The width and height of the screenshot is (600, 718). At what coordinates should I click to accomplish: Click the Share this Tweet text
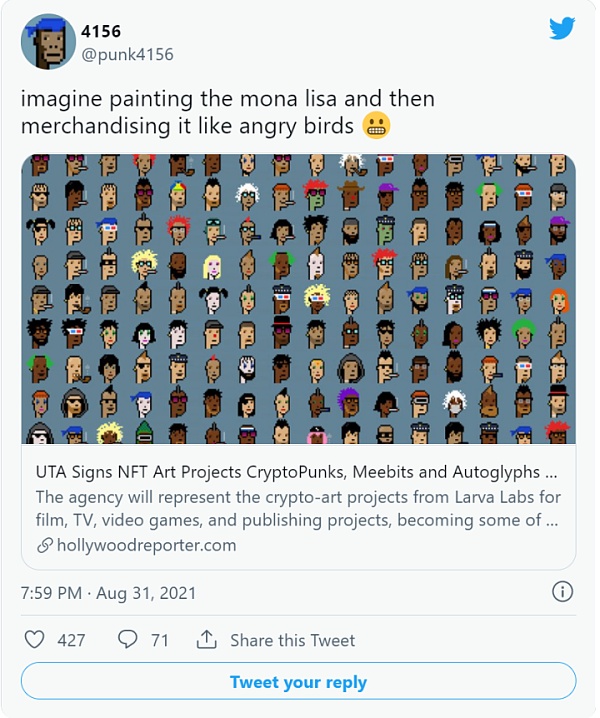point(292,640)
